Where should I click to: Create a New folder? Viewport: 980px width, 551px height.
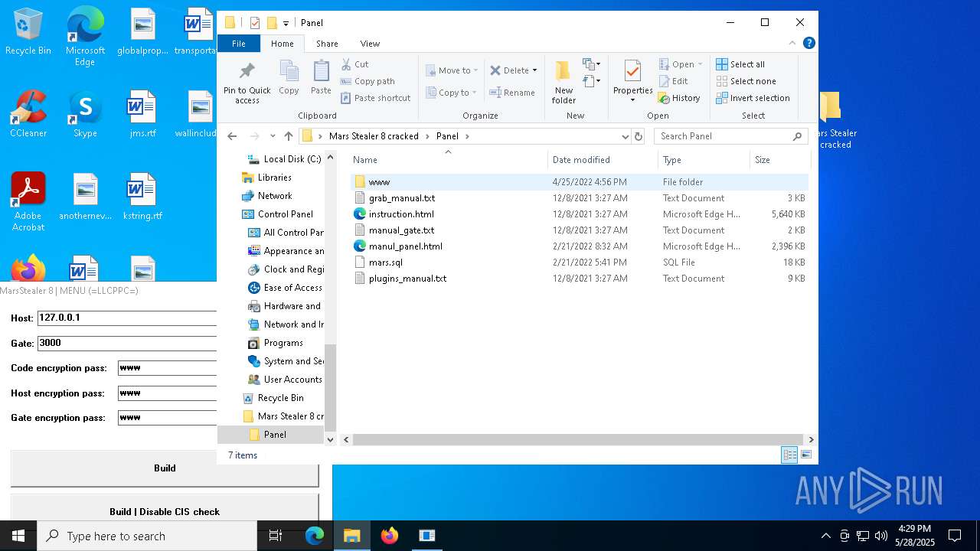(563, 83)
